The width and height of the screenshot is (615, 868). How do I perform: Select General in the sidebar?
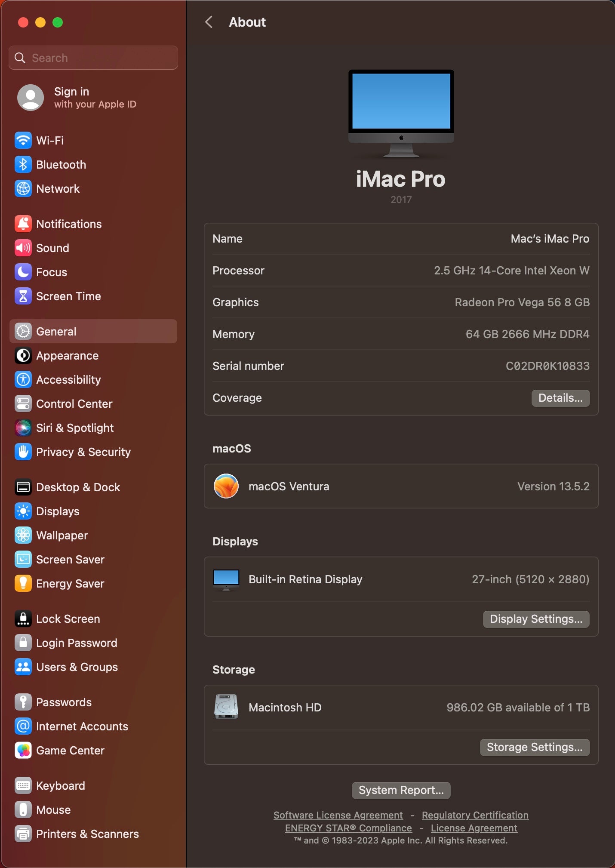[x=93, y=331]
